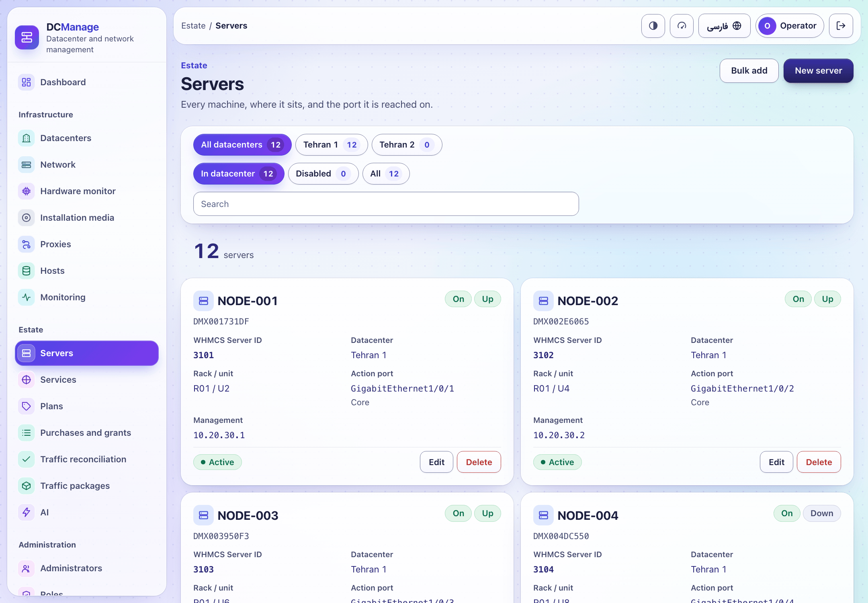Filter servers by Tehran 2
The width and height of the screenshot is (868, 603).
tap(407, 145)
